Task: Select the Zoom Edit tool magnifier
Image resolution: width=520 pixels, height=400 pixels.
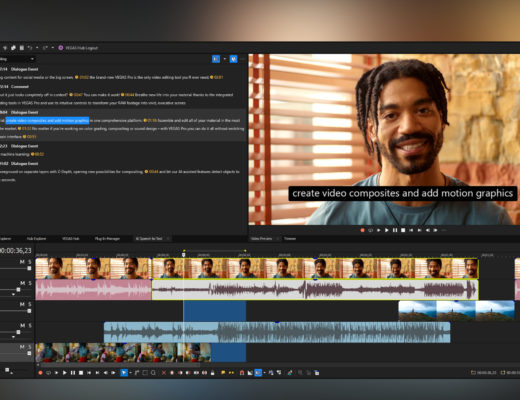Action: point(153,373)
